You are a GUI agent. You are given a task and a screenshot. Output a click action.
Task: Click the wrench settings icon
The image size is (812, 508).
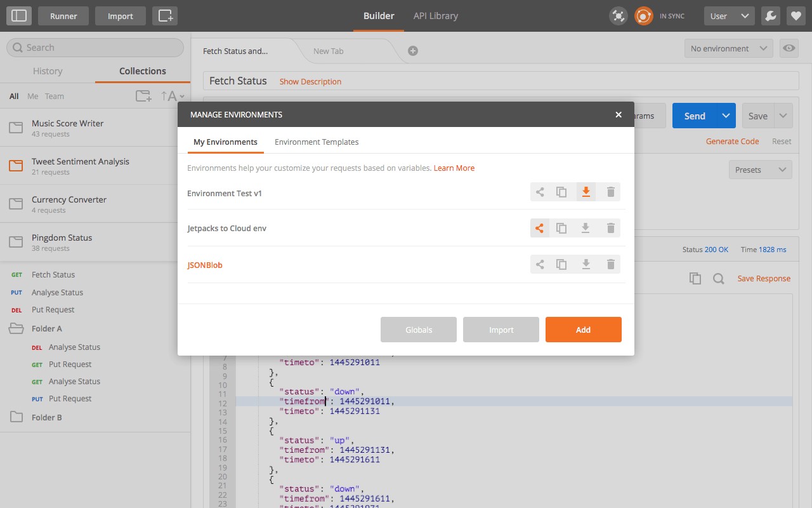click(771, 16)
